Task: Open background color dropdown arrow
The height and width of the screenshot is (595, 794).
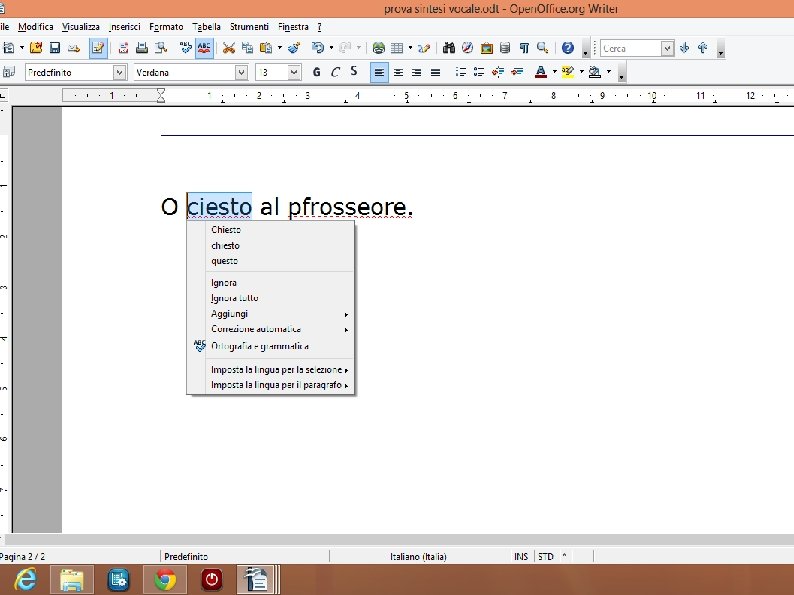Action: (609, 72)
